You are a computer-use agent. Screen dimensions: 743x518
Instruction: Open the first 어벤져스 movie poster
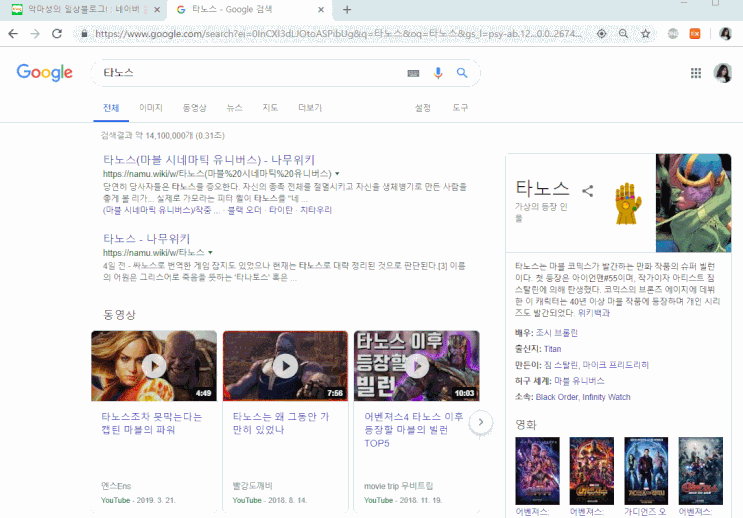pyautogui.click(x=537, y=471)
